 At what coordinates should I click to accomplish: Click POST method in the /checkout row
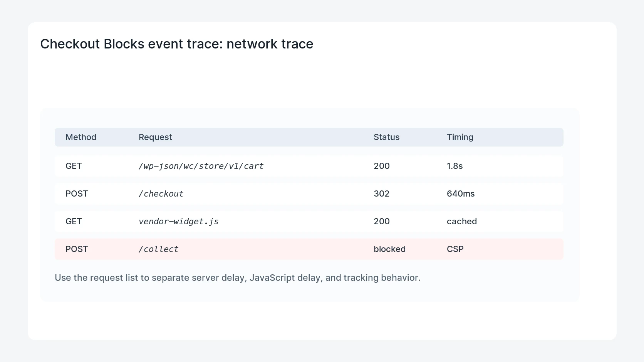77,194
